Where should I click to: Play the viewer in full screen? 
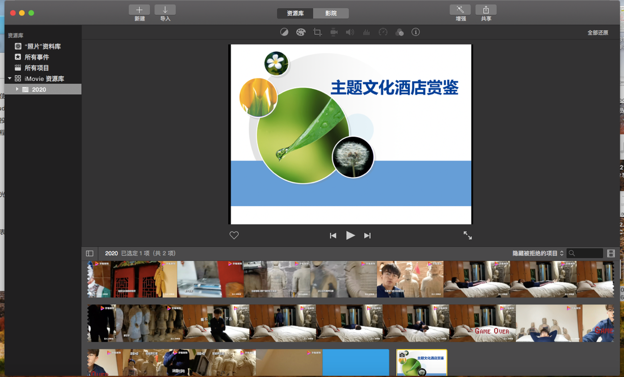coord(468,235)
